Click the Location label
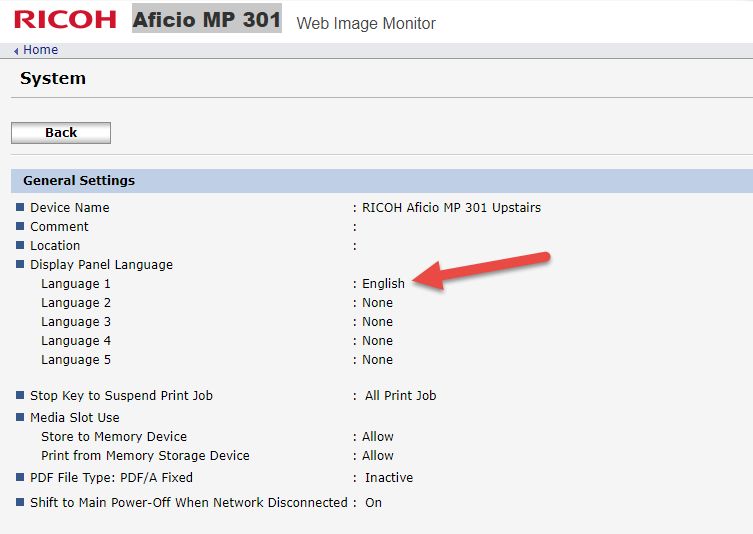Screen dimensions: 753x534 [55, 245]
